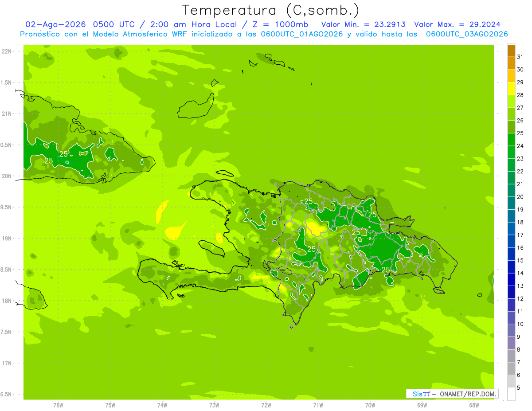The width and height of the screenshot is (532, 411).
Task: Click the '72W' longitude label
Action: click(x=266, y=405)
